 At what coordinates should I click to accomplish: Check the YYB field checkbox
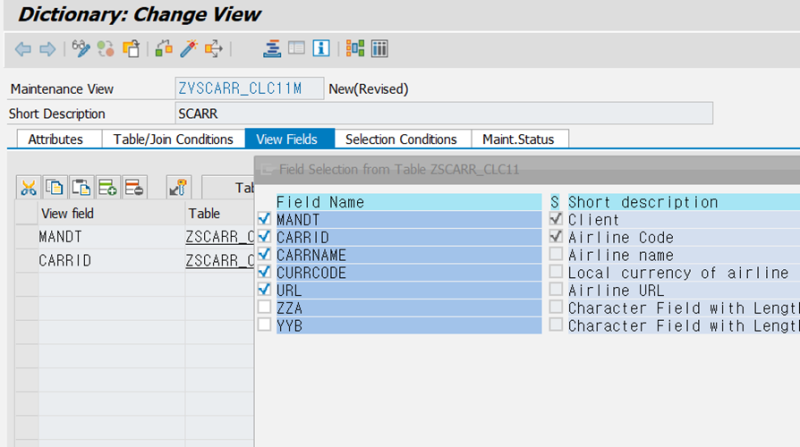coord(264,325)
